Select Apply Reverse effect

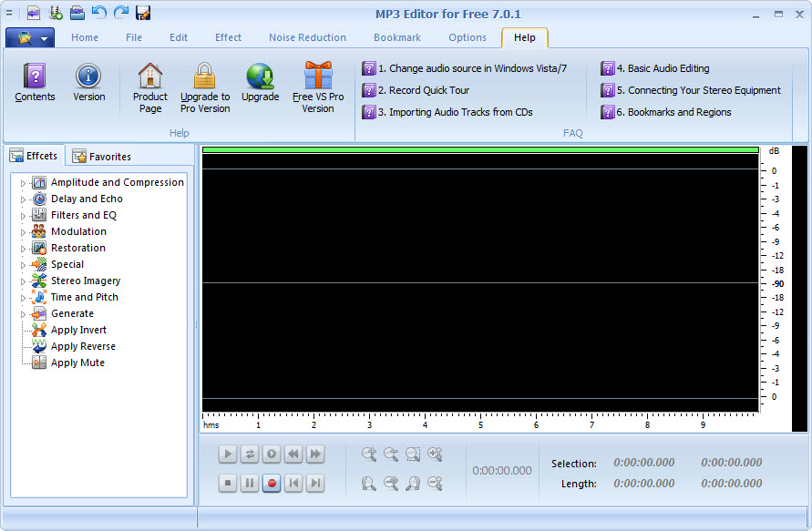click(x=74, y=346)
